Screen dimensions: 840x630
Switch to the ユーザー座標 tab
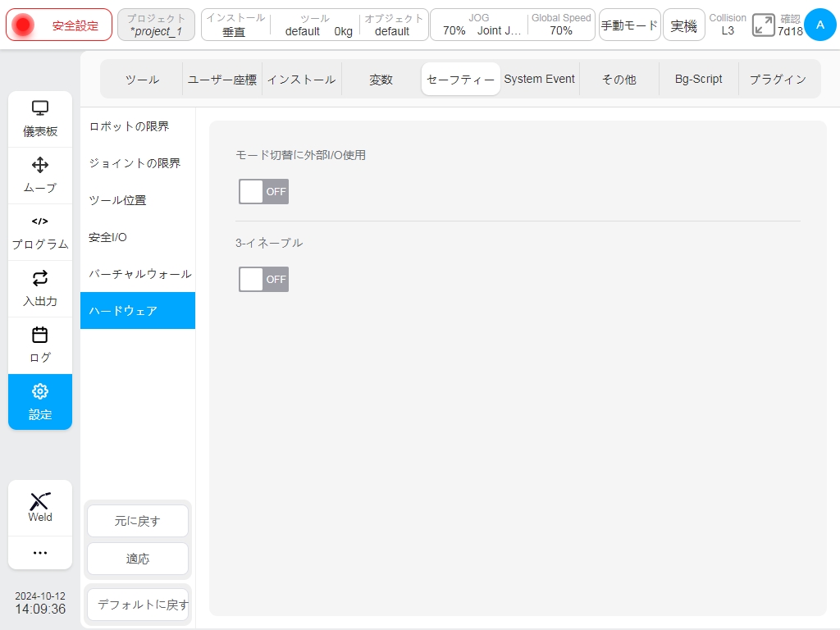click(221, 80)
